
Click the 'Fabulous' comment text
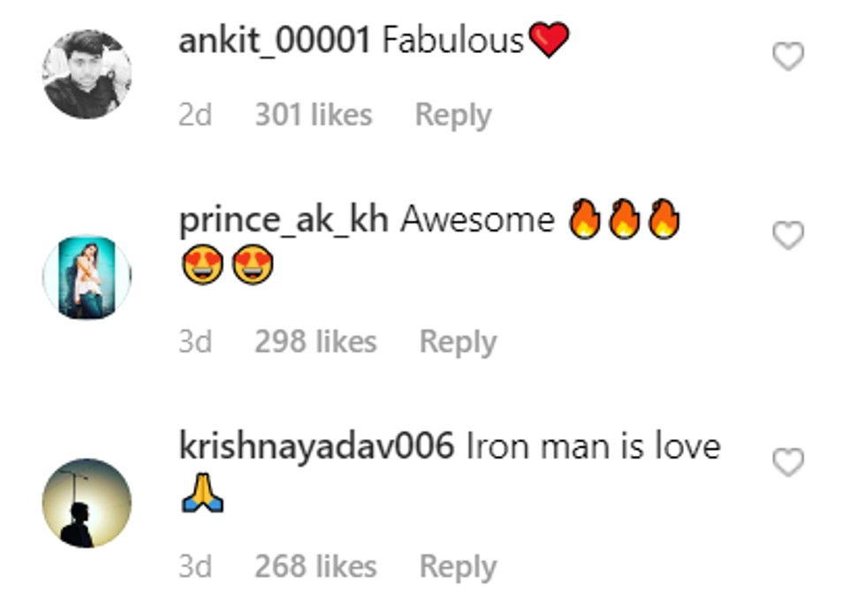[452, 41]
